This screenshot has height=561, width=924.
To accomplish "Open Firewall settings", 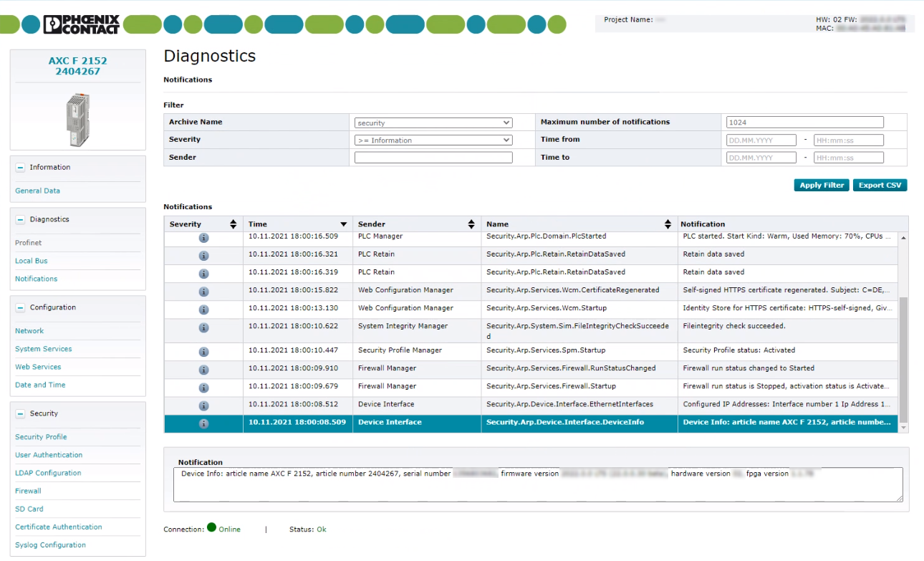I will 28,491.
